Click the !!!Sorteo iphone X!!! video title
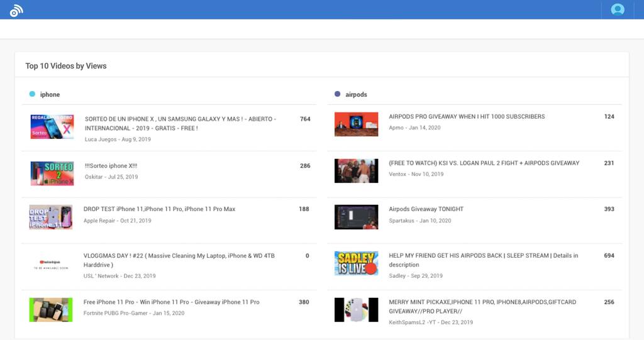Screen dimensions: 644x340 (x=111, y=166)
